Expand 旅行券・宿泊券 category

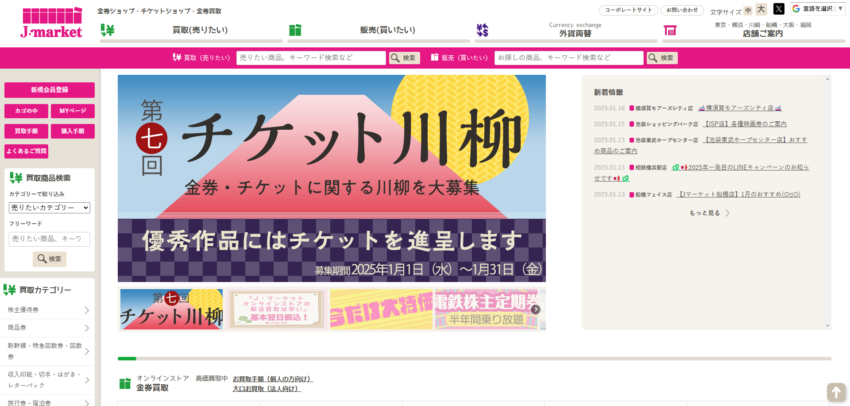[48, 403]
